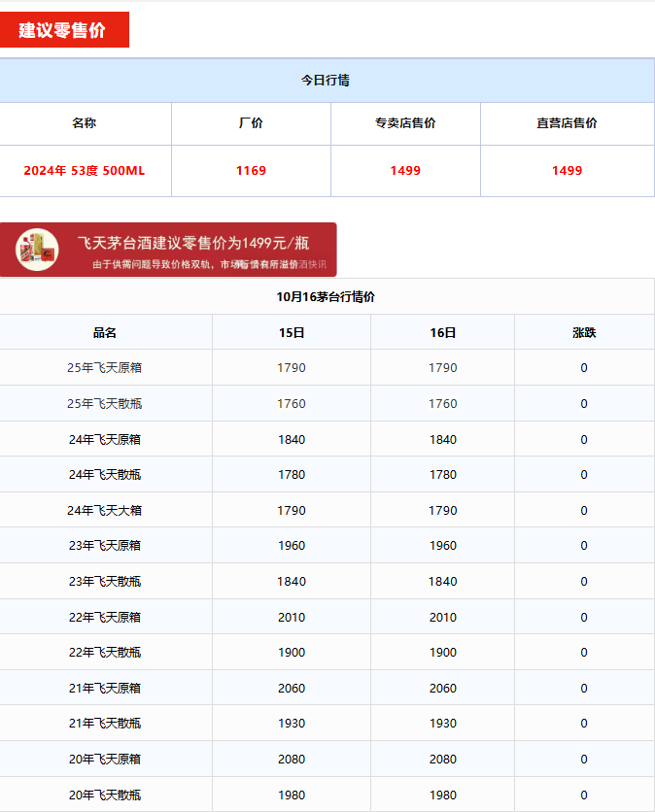Image resolution: width=655 pixels, height=812 pixels.
Task: Select the 24年飞天大箱 row name
Action: point(105,511)
